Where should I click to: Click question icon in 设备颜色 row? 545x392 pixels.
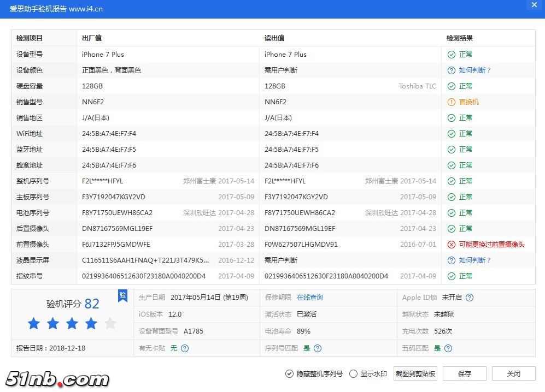[451, 70]
